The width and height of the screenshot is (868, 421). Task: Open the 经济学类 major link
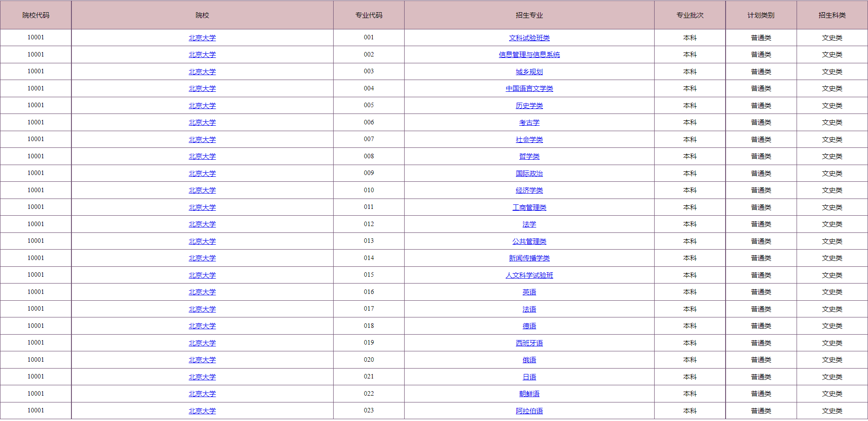pyautogui.click(x=529, y=190)
